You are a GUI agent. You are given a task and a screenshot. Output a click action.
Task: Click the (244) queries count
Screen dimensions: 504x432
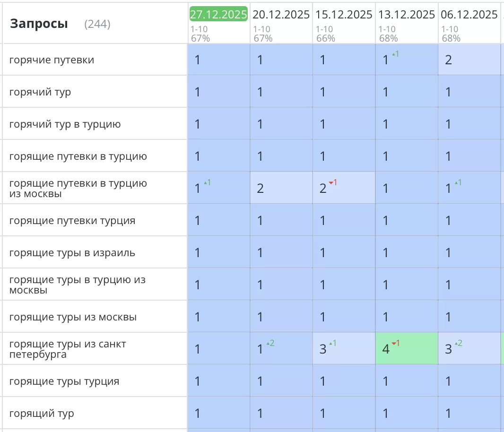pyautogui.click(x=97, y=24)
